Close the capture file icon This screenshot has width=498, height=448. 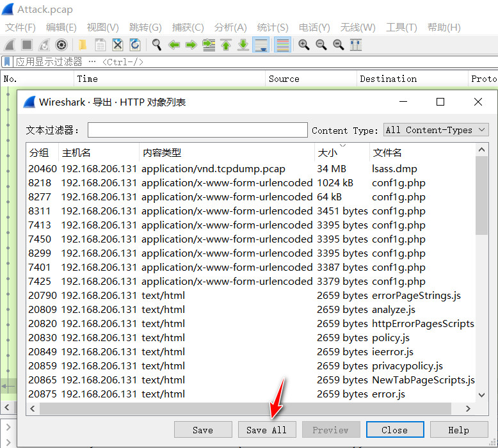118,45
